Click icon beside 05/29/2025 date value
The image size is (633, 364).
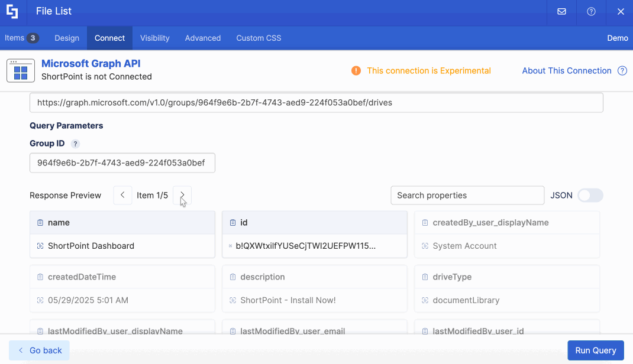(x=40, y=300)
